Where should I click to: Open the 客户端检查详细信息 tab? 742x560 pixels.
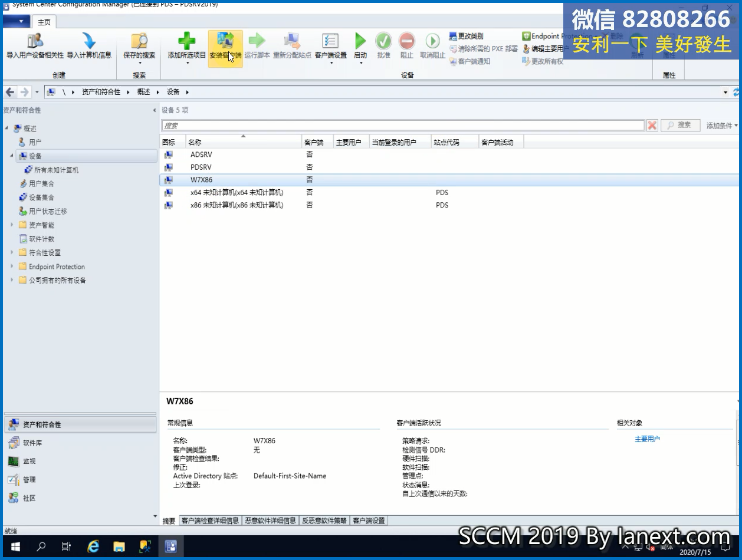click(x=210, y=521)
